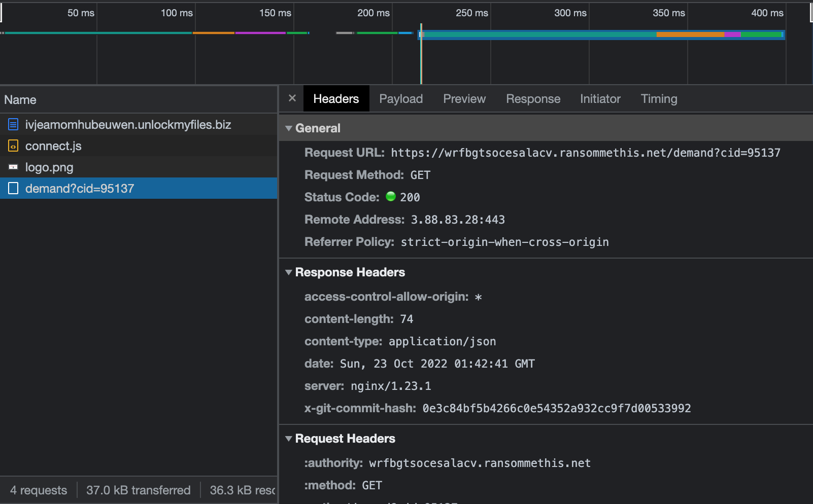
Task: Click the access-control-allow-origin header label
Action: point(387,297)
